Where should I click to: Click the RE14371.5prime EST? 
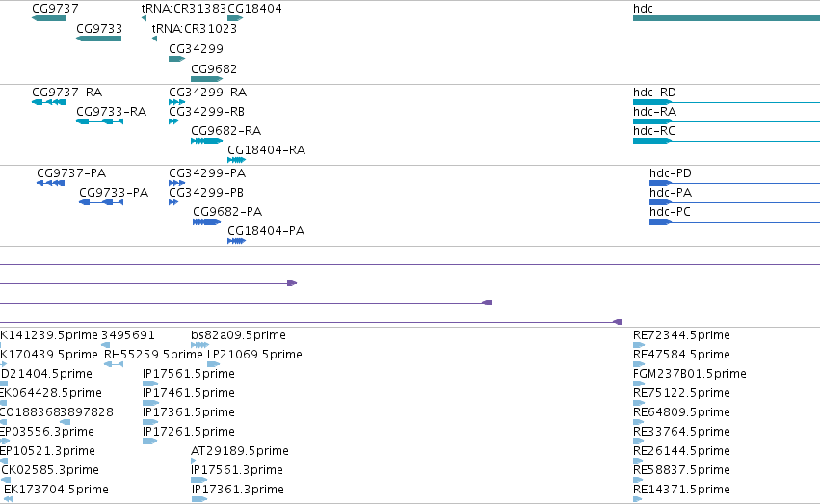point(638,500)
